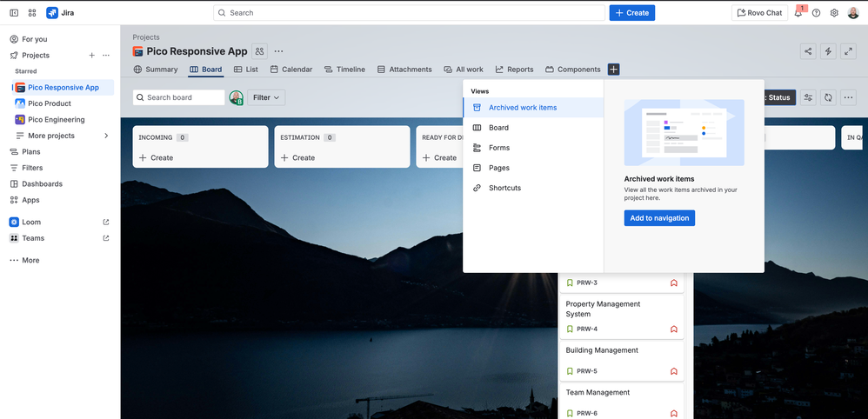Image resolution: width=868 pixels, height=419 pixels.
Task: Click the Search board input field
Action: pyautogui.click(x=183, y=97)
